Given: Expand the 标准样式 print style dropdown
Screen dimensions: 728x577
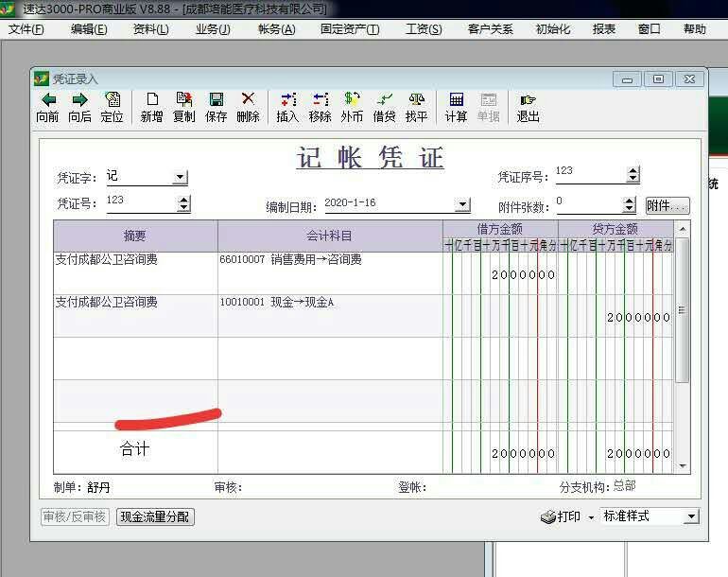Looking at the screenshot, I should tap(691, 516).
